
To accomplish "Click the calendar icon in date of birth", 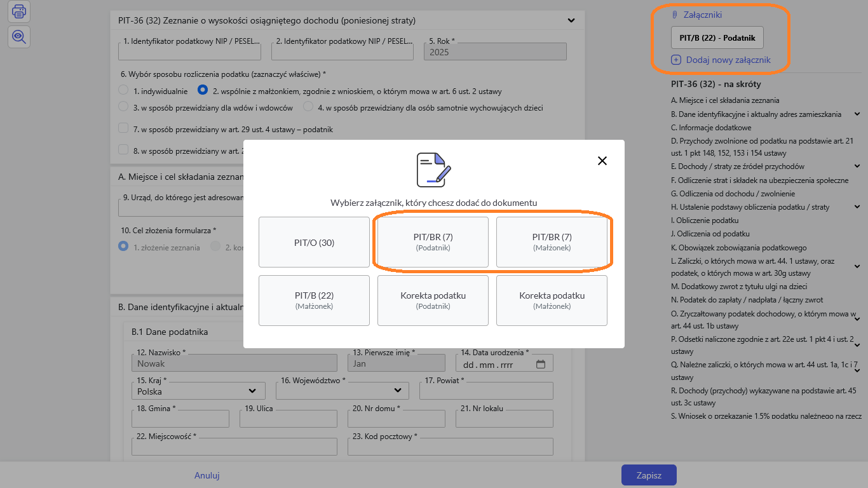I will pyautogui.click(x=541, y=364).
